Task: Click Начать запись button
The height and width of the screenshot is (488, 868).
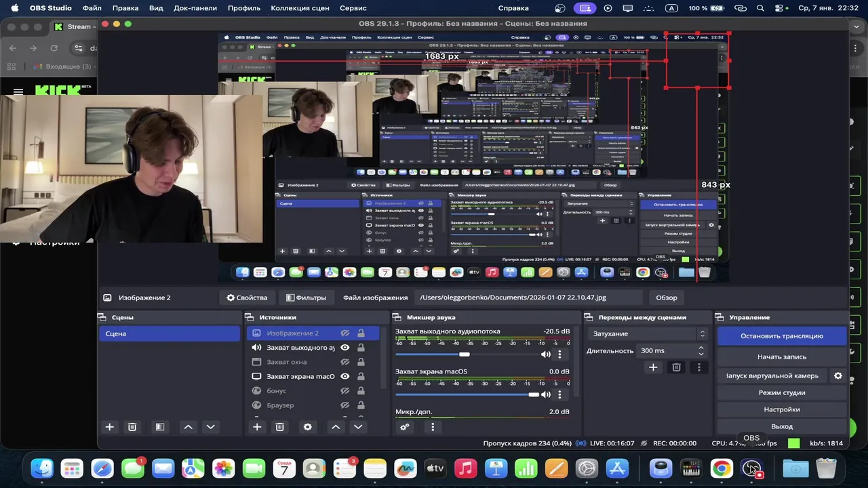Action: [782, 357]
